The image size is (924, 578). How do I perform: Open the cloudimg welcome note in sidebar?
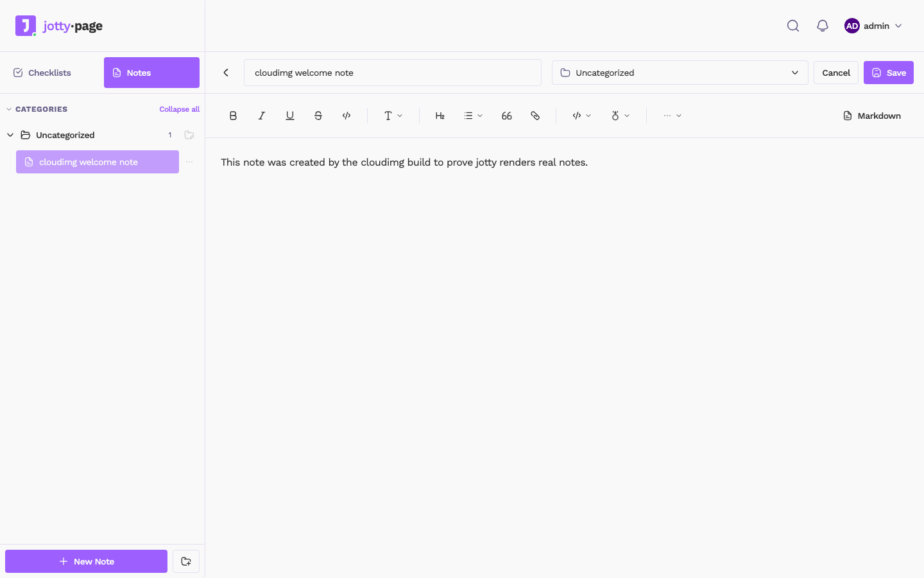click(x=98, y=162)
